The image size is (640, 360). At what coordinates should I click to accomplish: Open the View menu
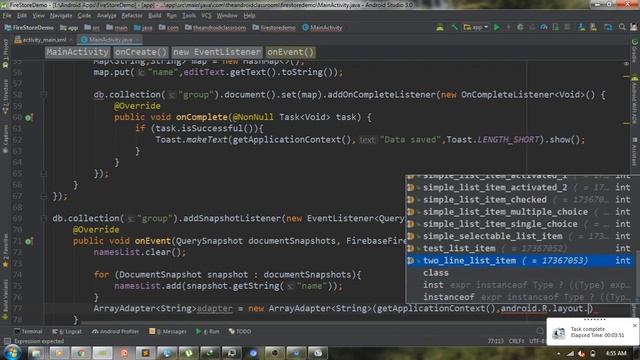(38, 16)
